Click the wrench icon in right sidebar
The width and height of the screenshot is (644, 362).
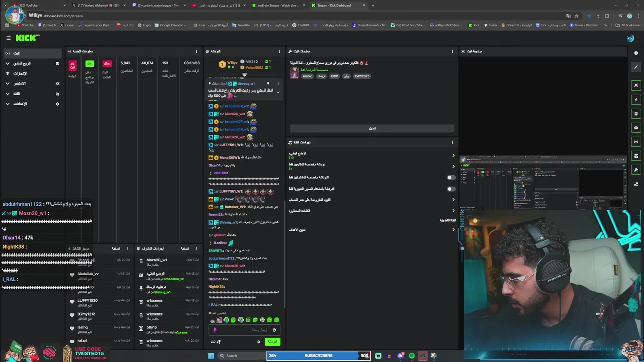pos(636,170)
